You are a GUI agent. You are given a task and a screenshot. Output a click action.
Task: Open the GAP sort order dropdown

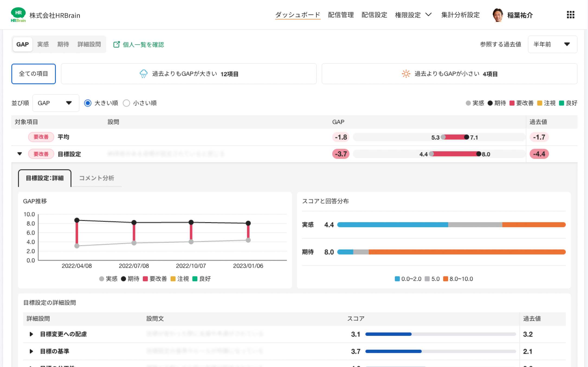pos(55,103)
